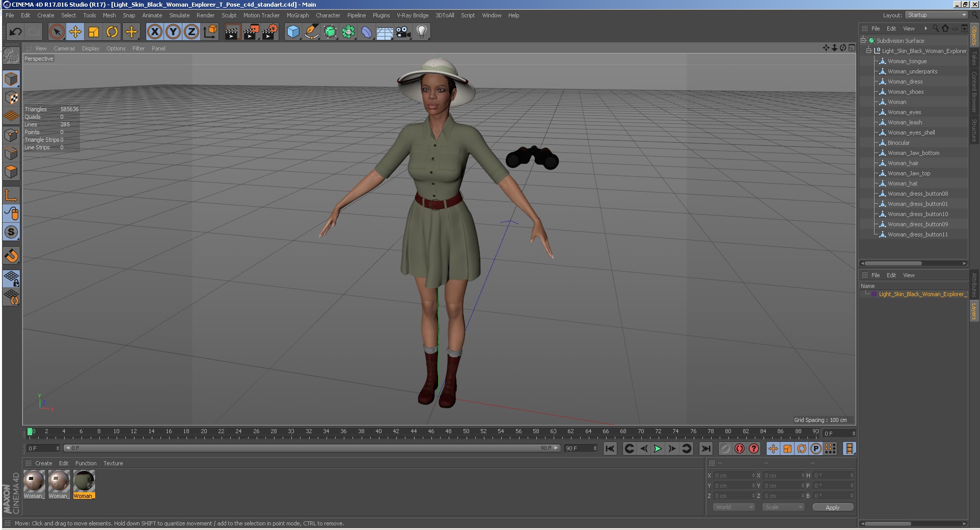
Task: Open the Array modeling objects icon
Action: coord(348,32)
